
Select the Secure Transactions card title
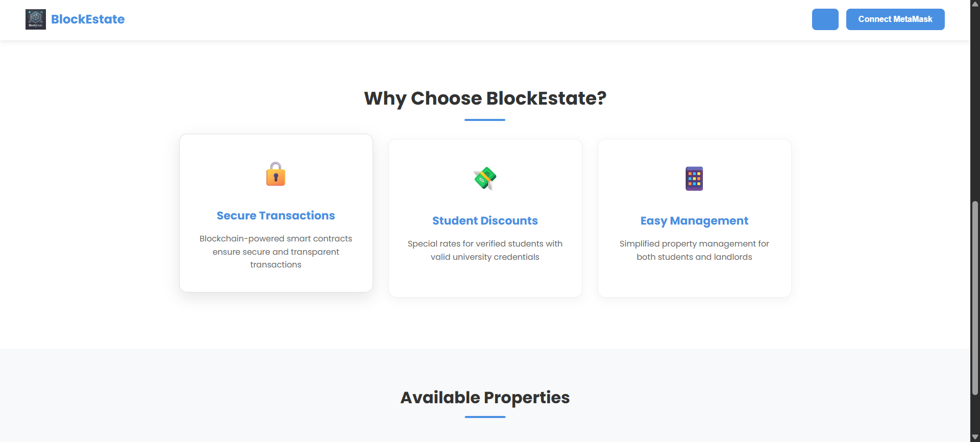tap(276, 215)
